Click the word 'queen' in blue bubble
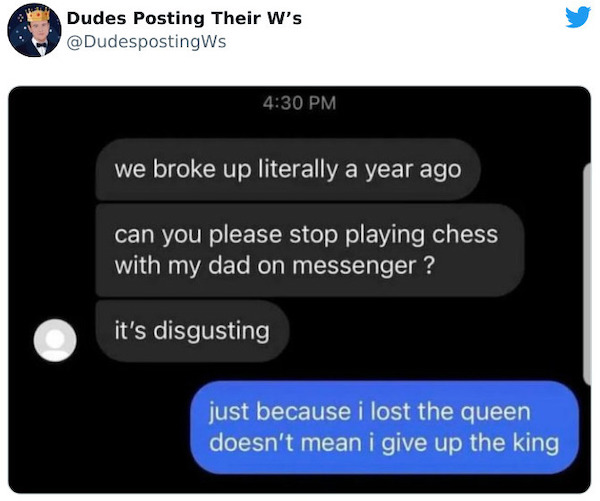The image size is (600, 501). pos(495,413)
